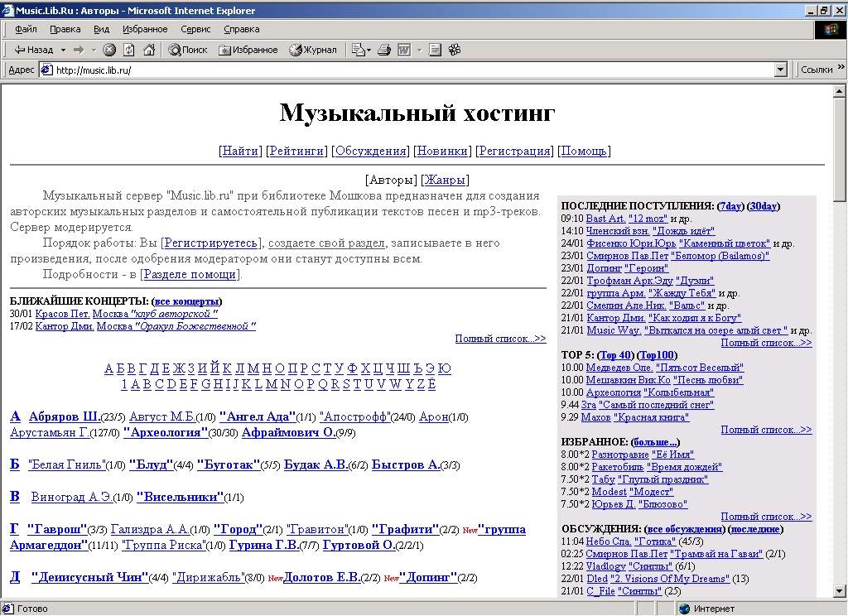Open the Избранное menu in menu bar

point(145,29)
